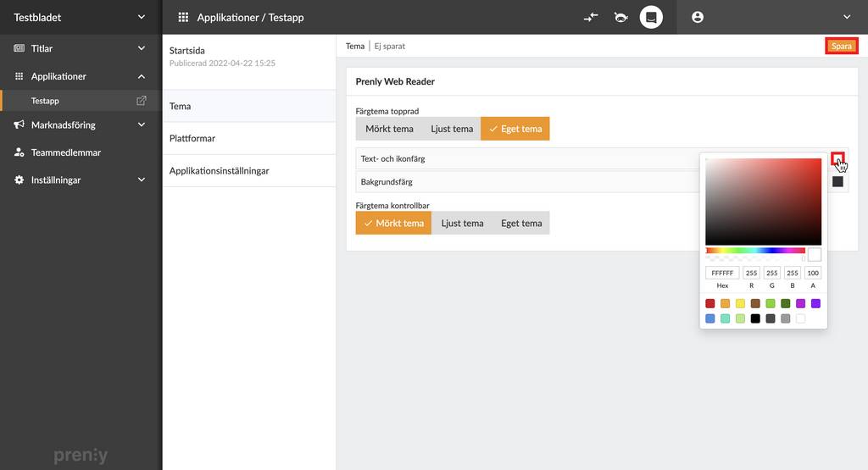Click the switch arrows icon in top bar
Screen dimensions: 868x470
(x=591, y=17)
